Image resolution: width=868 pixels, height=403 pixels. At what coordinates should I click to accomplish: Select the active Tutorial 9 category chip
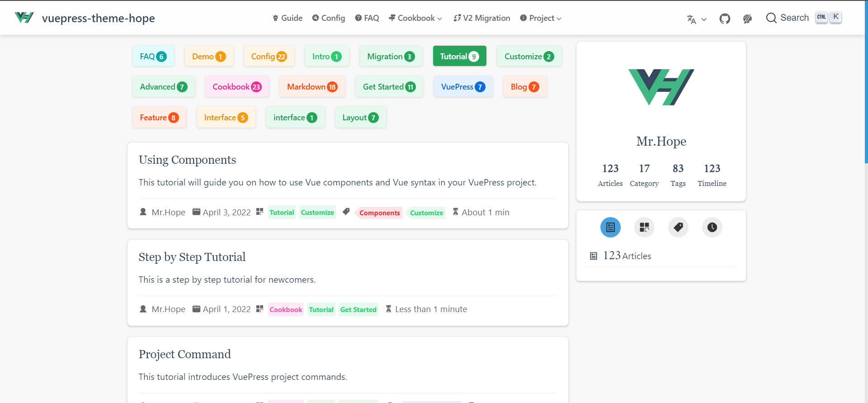[x=460, y=56]
